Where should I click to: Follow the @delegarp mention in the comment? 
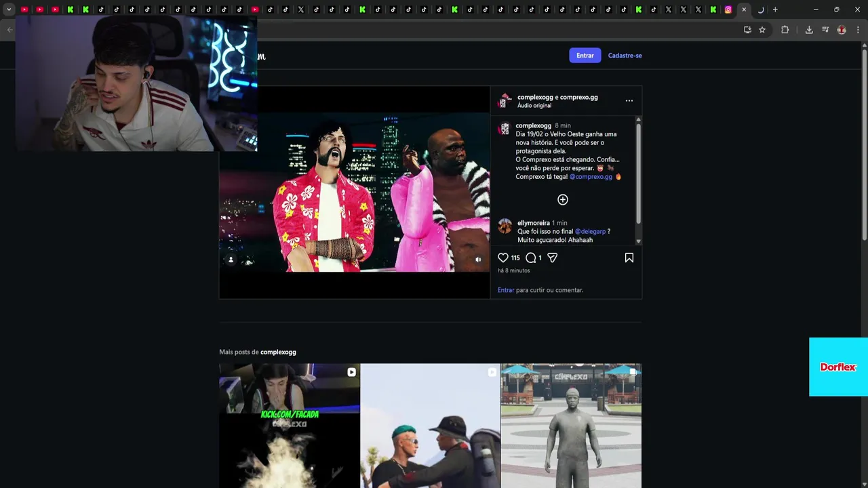[590, 232]
